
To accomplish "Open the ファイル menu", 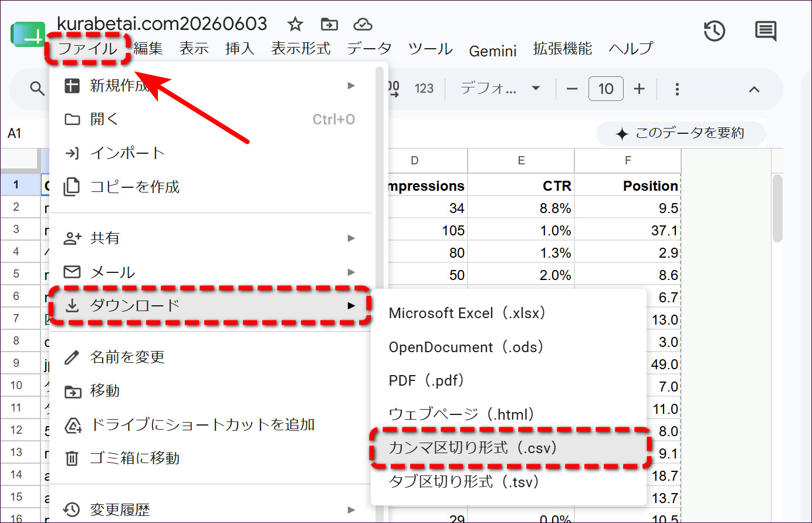I will pos(87,49).
